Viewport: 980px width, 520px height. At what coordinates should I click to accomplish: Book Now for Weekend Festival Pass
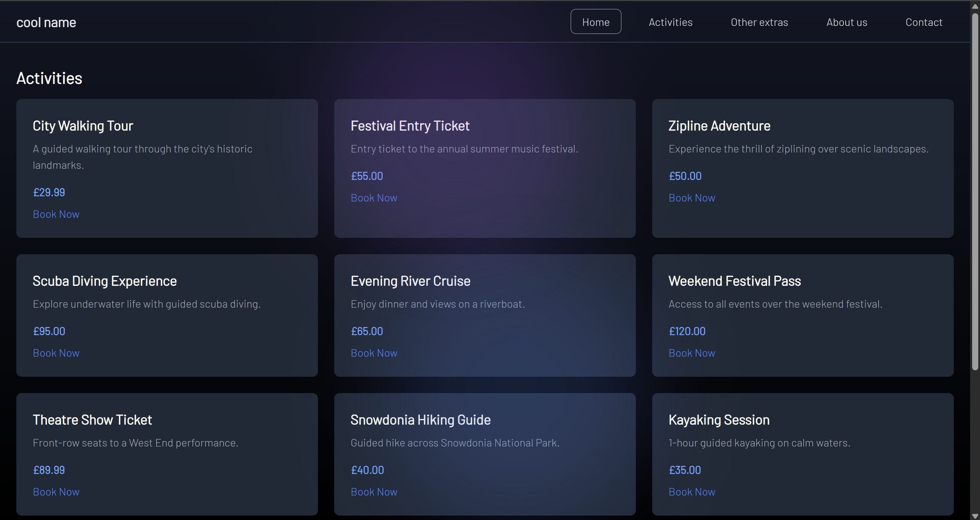click(692, 353)
